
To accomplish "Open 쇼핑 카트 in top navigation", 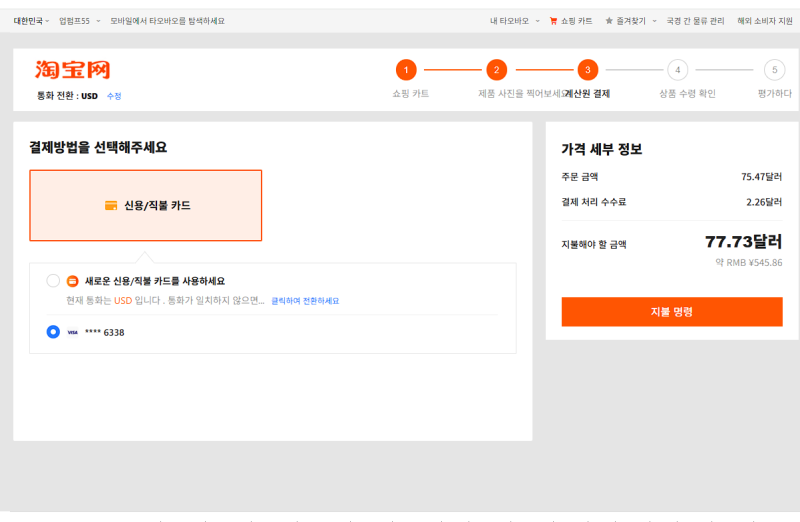I will (x=577, y=21).
